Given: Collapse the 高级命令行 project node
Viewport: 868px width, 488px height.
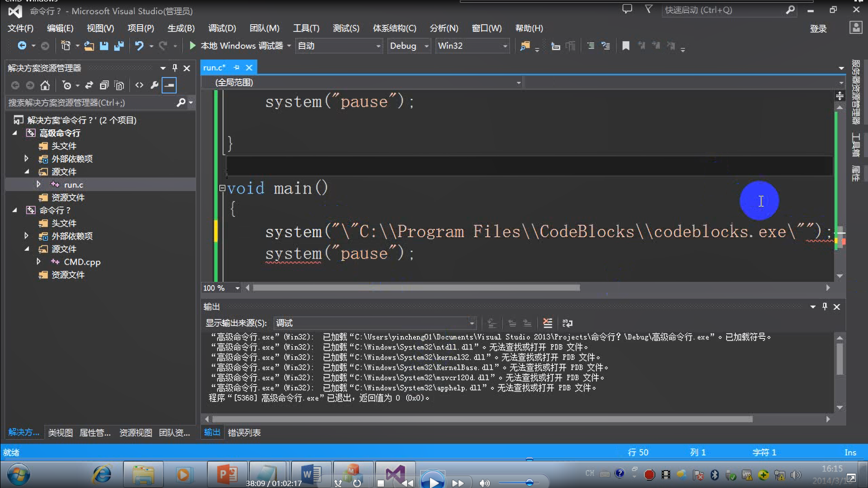Looking at the screenshot, I should (15, 133).
